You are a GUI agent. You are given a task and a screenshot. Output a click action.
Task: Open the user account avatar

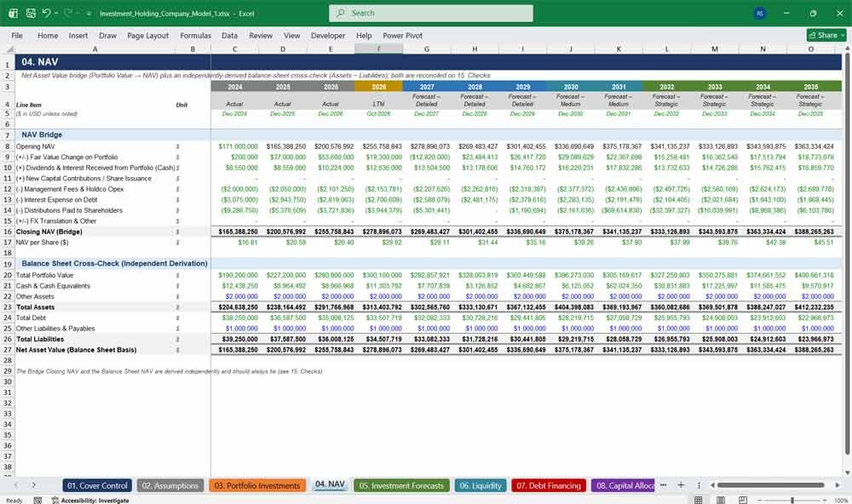760,14
